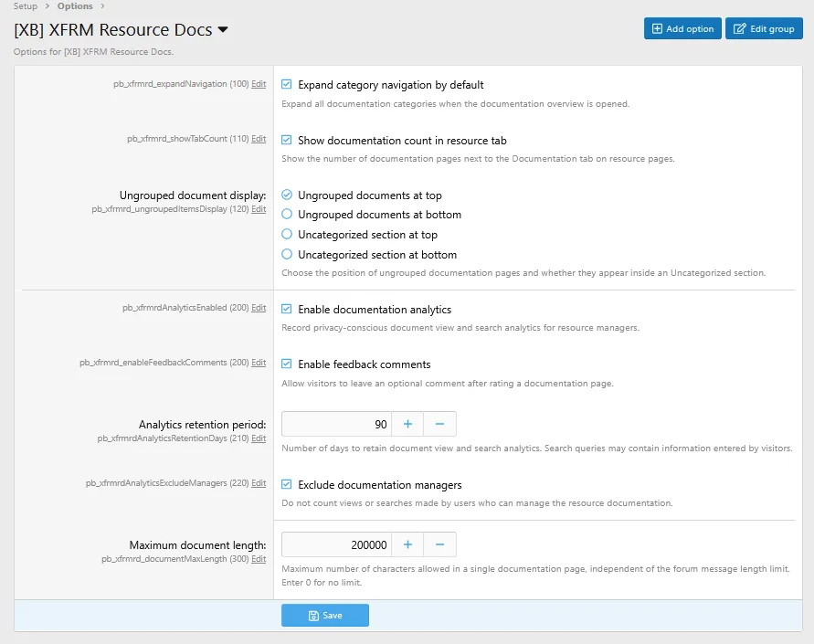
Task: Click 'Options for [XB] XFRM Resource Docs.' description
Action: [x=93, y=52]
